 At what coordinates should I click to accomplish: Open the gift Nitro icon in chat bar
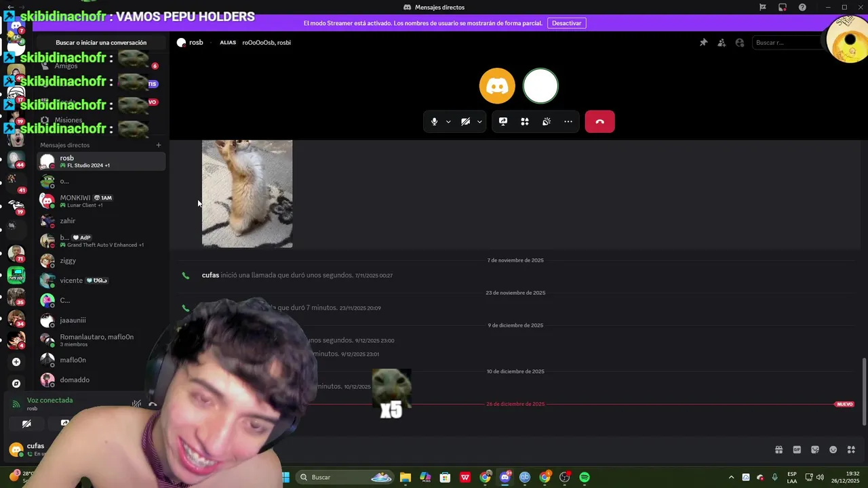(778, 450)
